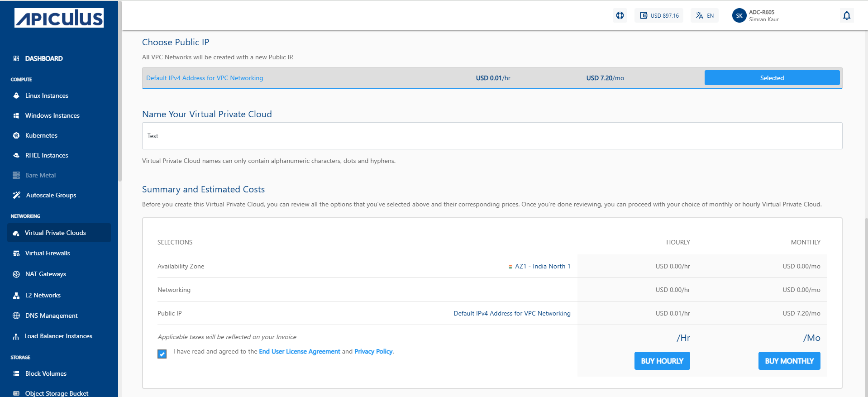This screenshot has width=868, height=397.
Task: Click the Summary and Estimated Costs heading
Action: coord(203,189)
